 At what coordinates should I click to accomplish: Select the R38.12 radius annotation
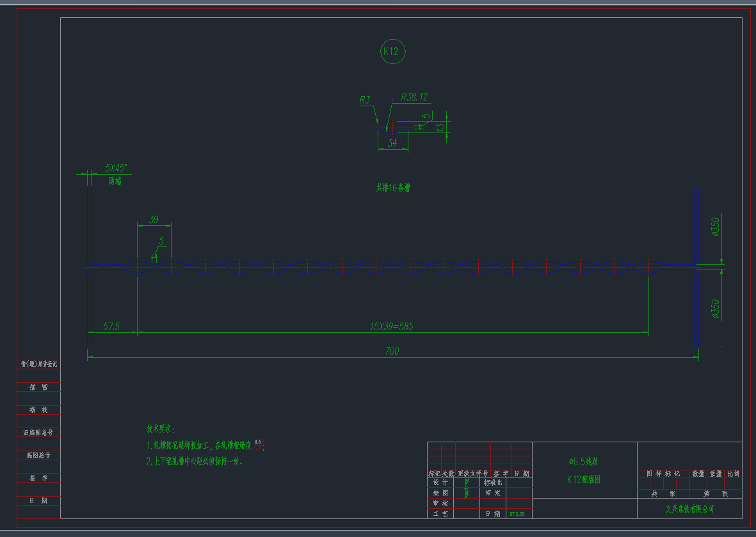pos(414,97)
